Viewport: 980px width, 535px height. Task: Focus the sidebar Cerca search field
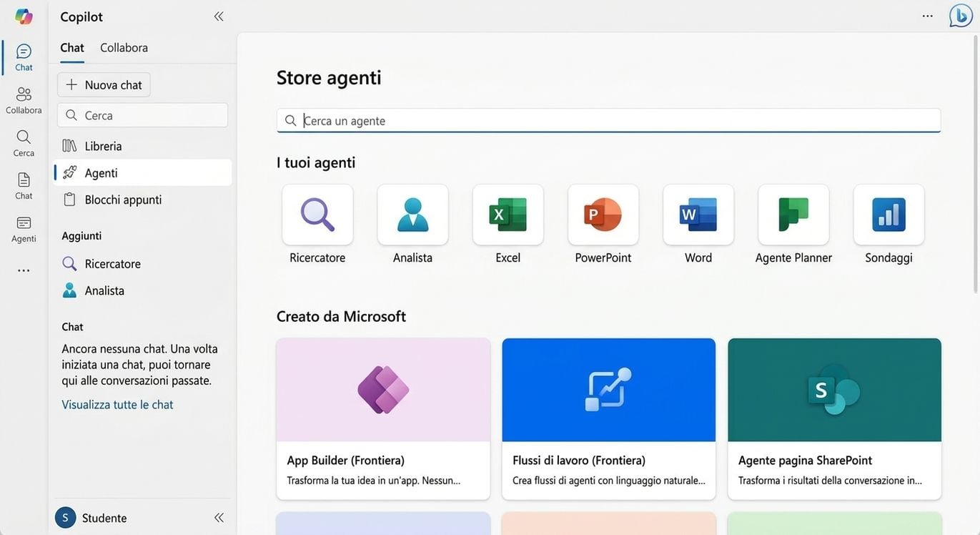142,115
